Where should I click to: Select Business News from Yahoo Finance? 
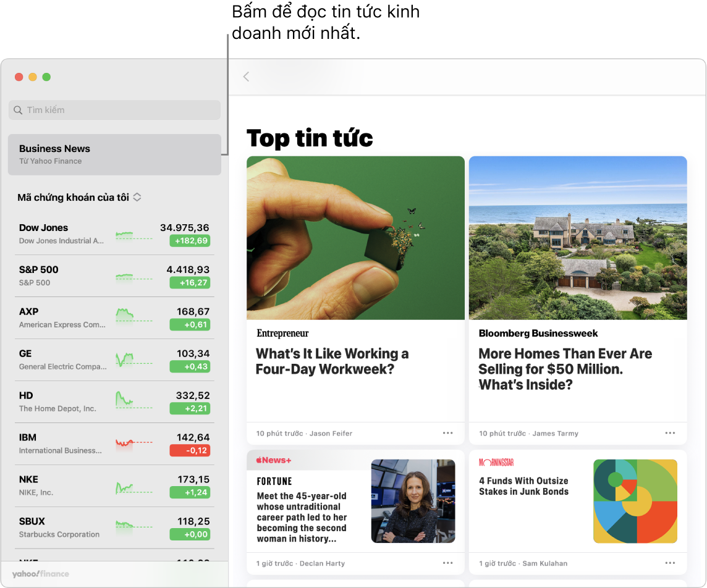[x=114, y=154]
